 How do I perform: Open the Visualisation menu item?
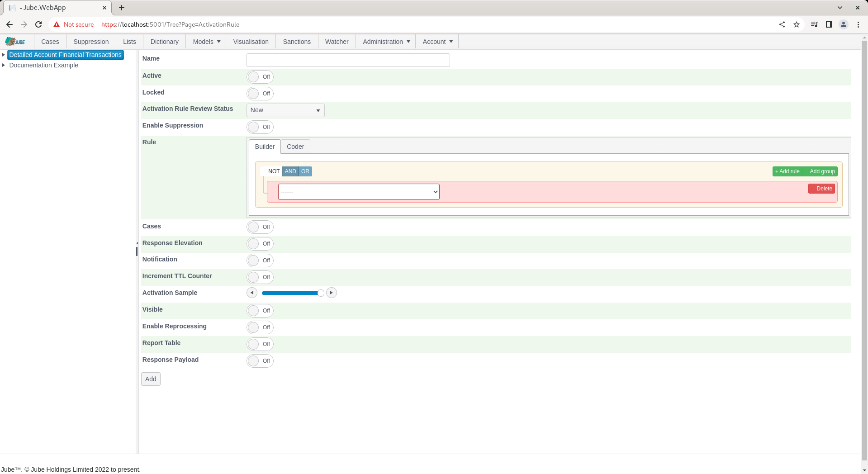pyautogui.click(x=251, y=42)
